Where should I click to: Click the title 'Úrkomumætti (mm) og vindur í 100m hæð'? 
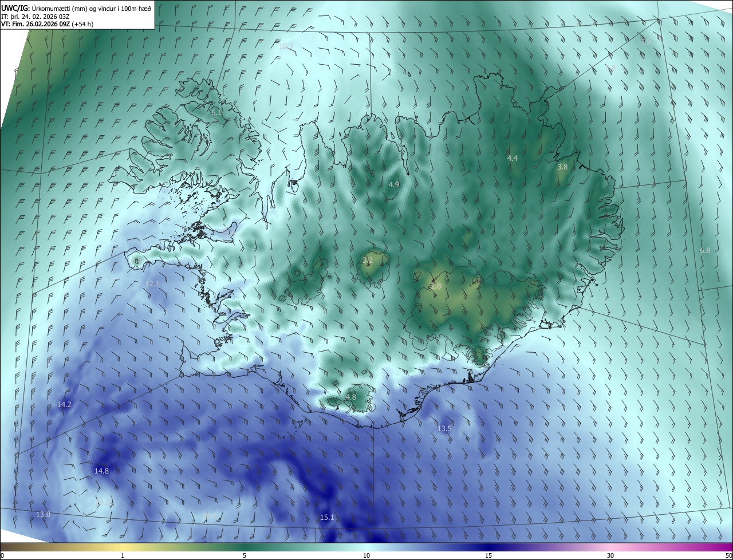tap(92, 8)
